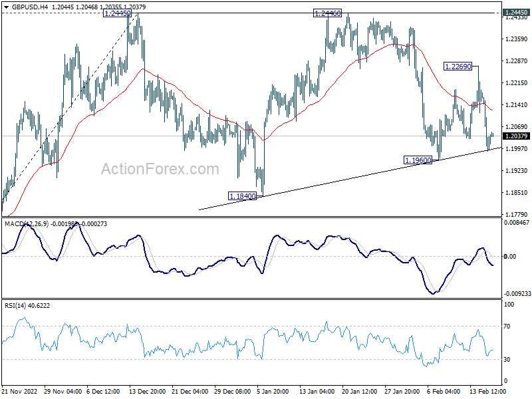Click the 1.18510 price axis value
The height and width of the screenshot is (399, 532).
coord(517,193)
